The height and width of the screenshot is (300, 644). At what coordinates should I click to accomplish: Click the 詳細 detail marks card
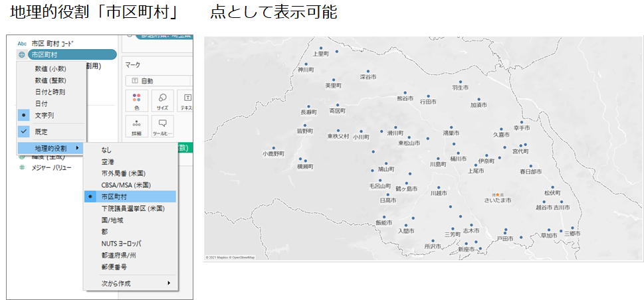tap(137, 127)
